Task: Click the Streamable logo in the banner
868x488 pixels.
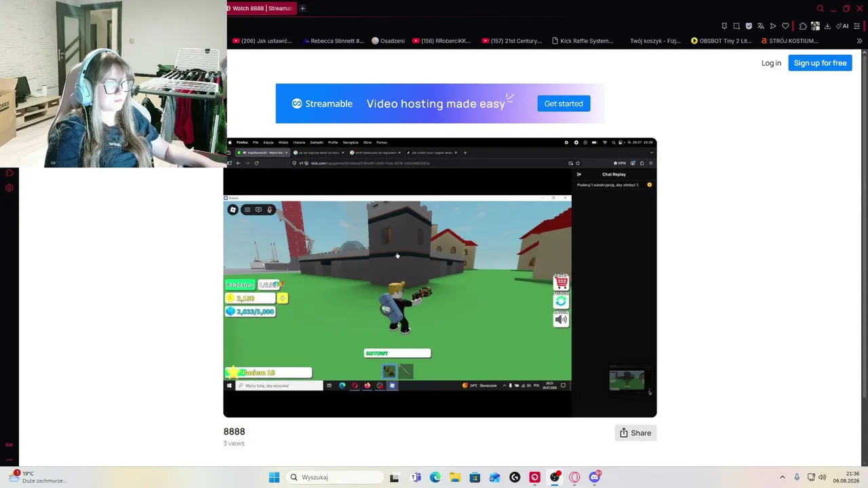Action: (x=322, y=104)
